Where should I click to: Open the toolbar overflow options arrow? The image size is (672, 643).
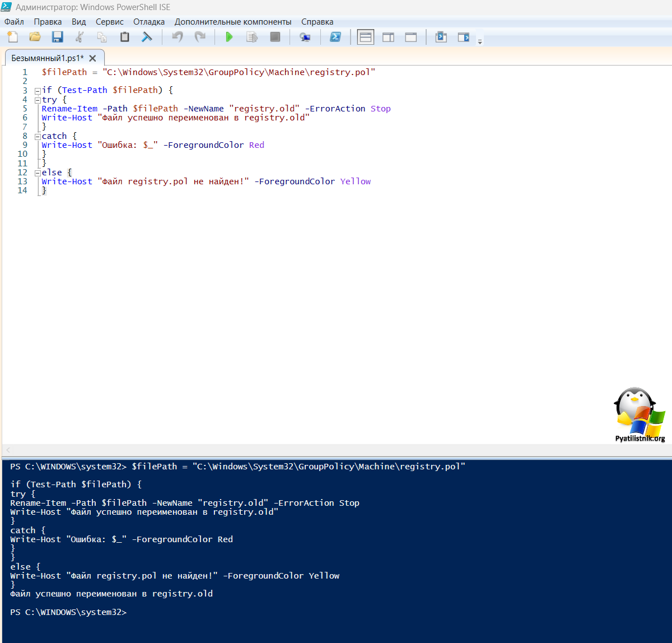pos(480,41)
